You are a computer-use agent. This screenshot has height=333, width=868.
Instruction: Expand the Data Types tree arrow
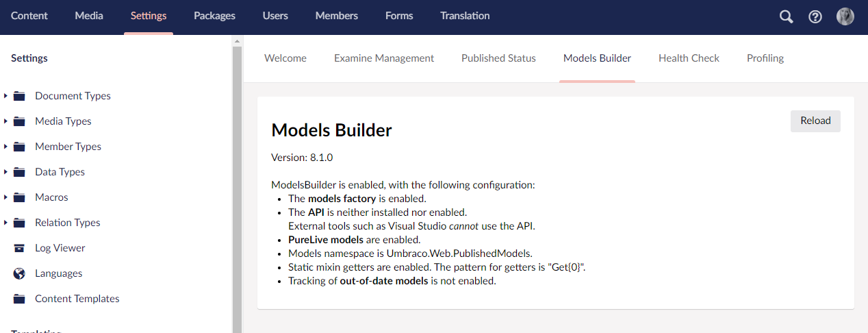(x=5, y=172)
